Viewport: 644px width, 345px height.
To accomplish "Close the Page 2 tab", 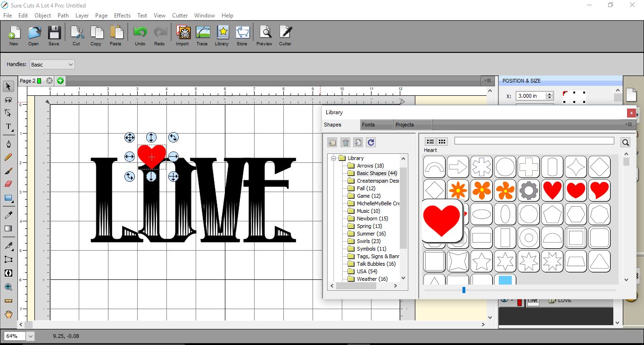I will [50, 81].
